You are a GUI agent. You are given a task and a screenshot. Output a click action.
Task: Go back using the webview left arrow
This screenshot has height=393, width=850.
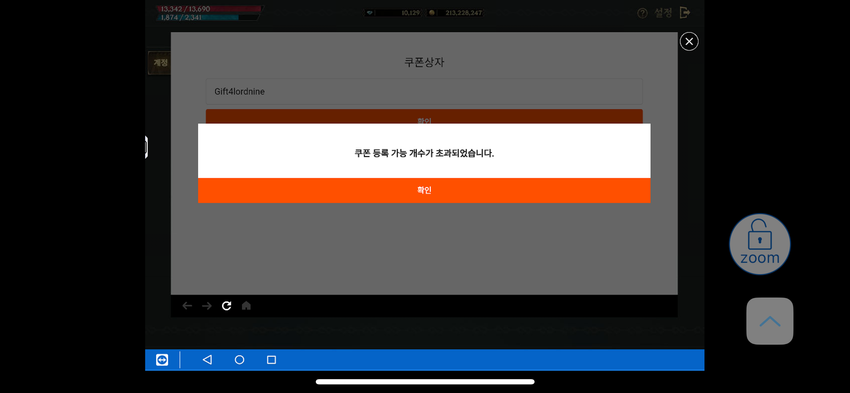(187, 306)
